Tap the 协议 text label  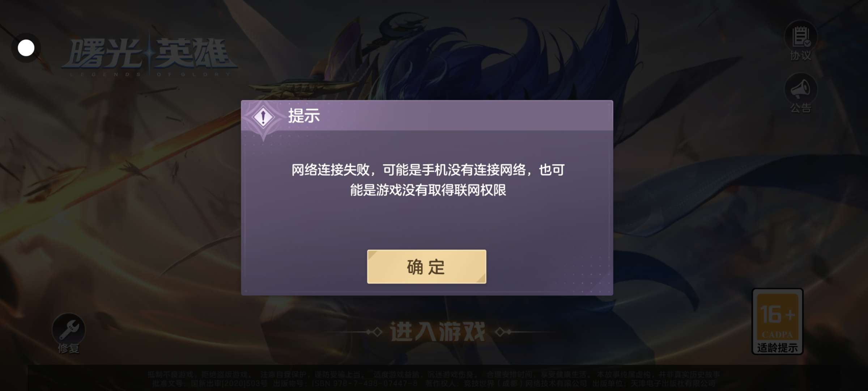coord(801,56)
